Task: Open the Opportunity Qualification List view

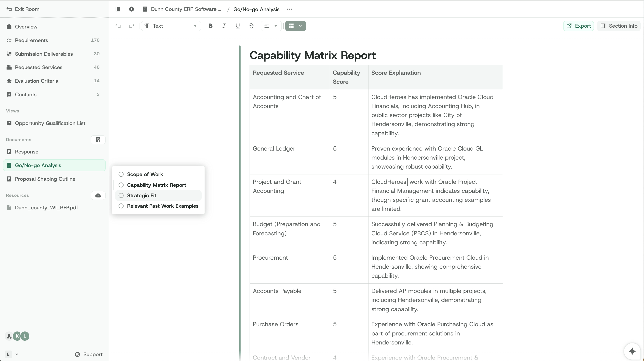Action: click(x=54, y=123)
